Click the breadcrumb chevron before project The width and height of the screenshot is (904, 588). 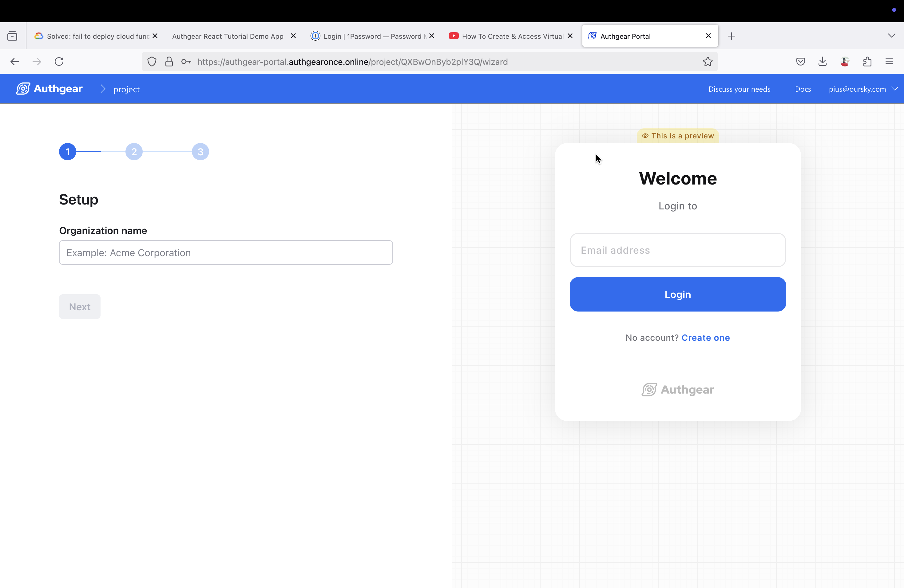click(103, 89)
